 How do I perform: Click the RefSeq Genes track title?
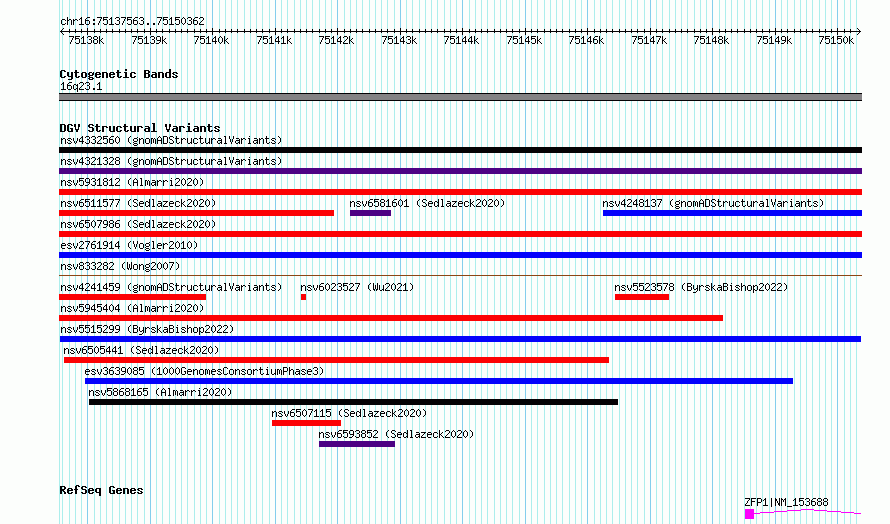[101, 491]
